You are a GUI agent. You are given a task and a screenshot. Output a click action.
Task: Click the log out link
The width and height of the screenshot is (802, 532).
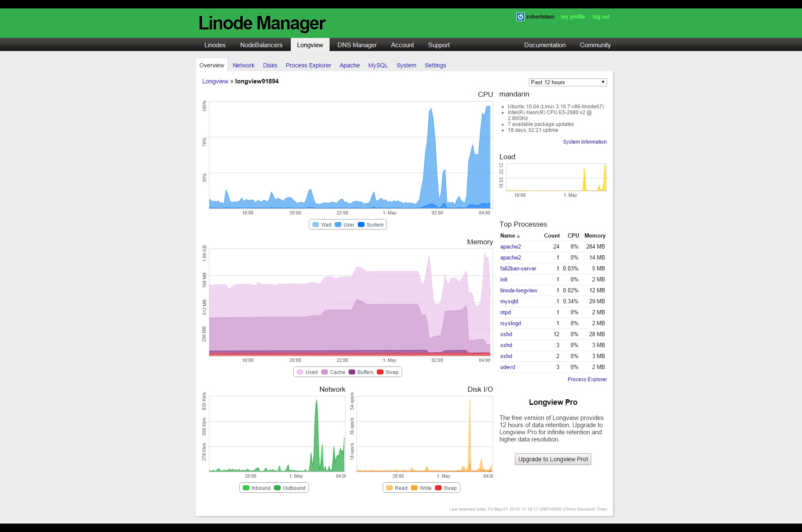[601, 17]
